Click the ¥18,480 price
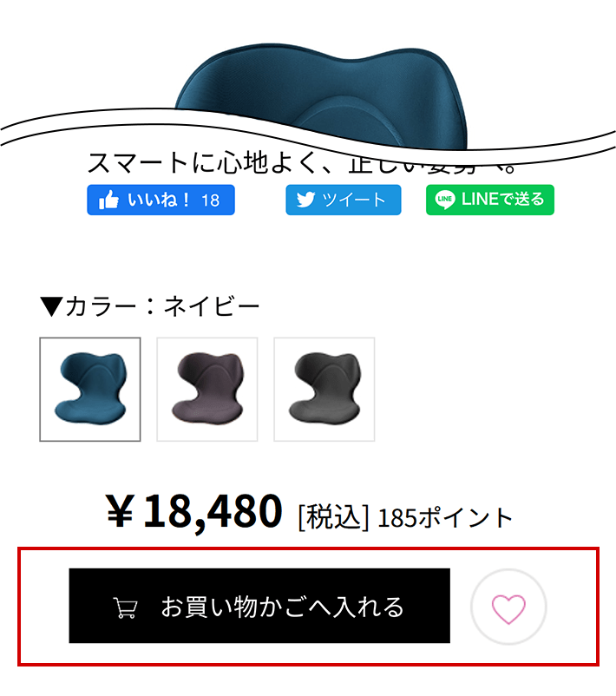Image resolution: width=616 pixels, height=696 pixels. click(x=194, y=512)
